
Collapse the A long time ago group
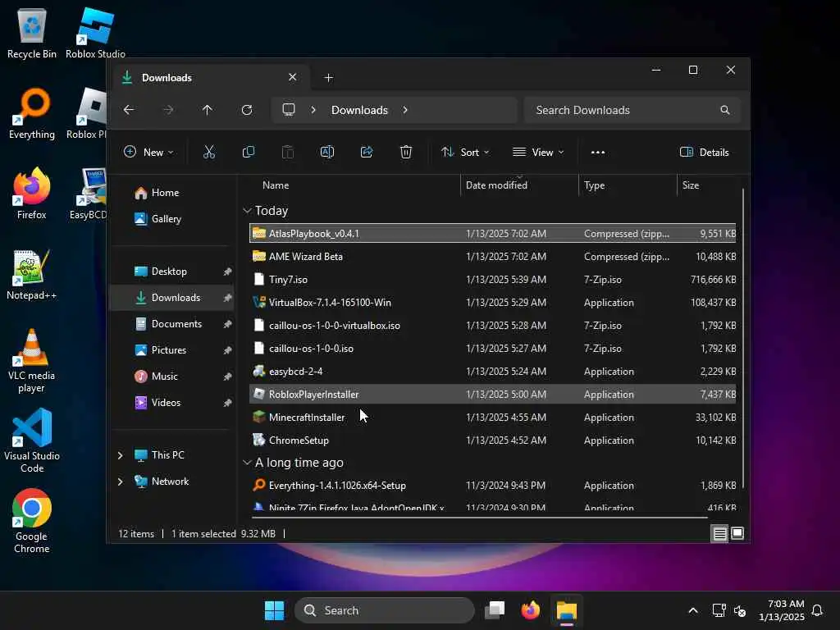pos(247,463)
